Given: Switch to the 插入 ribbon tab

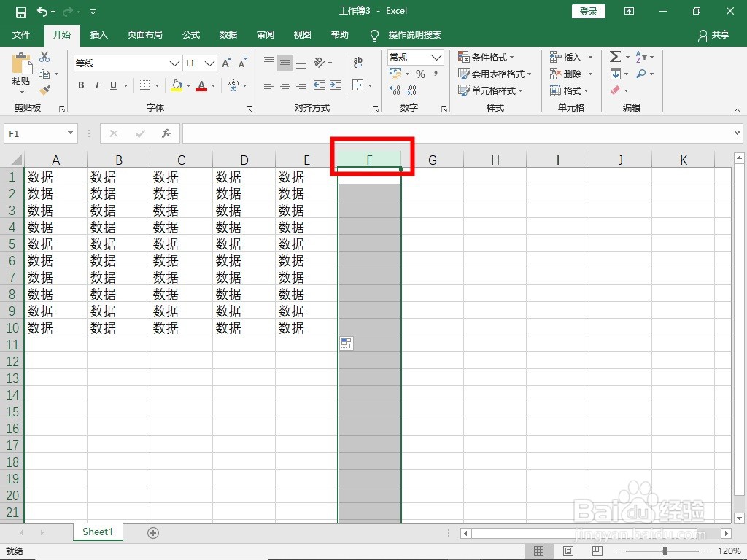Looking at the screenshot, I should click(98, 34).
